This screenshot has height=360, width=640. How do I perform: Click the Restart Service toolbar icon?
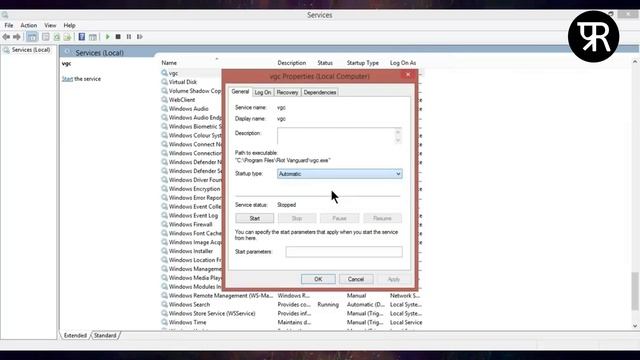point(140,37)
